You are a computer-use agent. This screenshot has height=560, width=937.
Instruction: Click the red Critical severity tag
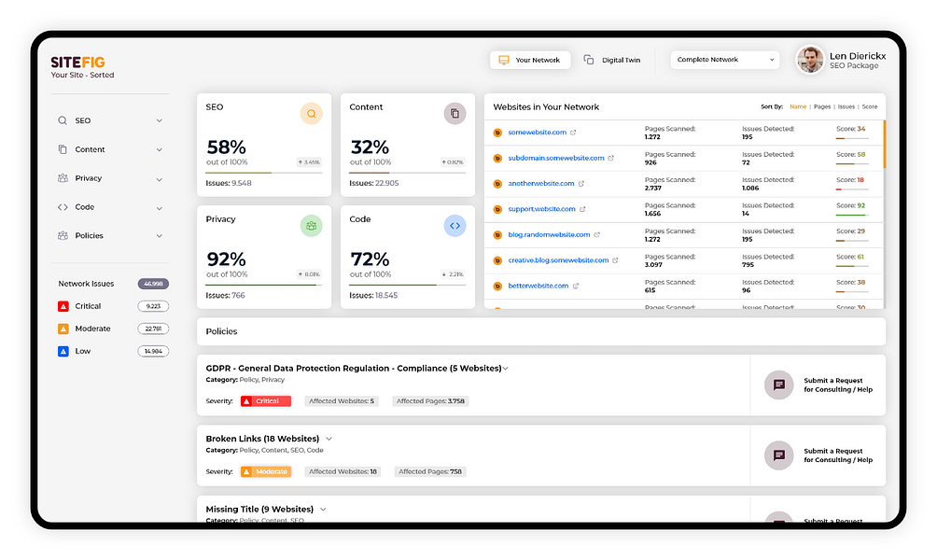(x=266, y=401)
